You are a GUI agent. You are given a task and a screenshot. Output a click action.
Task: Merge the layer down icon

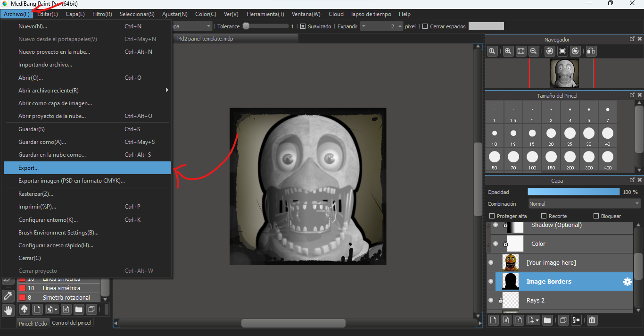coord(576,320)
